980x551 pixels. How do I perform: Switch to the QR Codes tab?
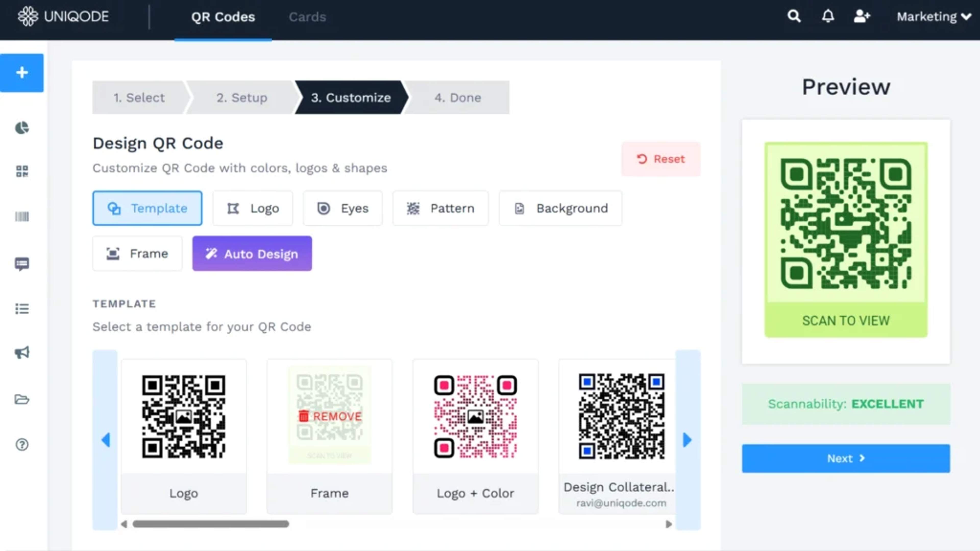(223, 17)
